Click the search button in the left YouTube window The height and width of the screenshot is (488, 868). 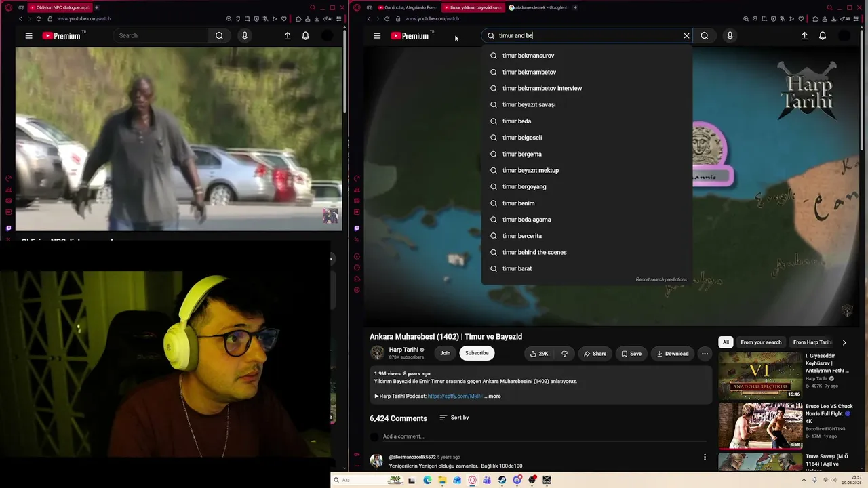point(219,36)
